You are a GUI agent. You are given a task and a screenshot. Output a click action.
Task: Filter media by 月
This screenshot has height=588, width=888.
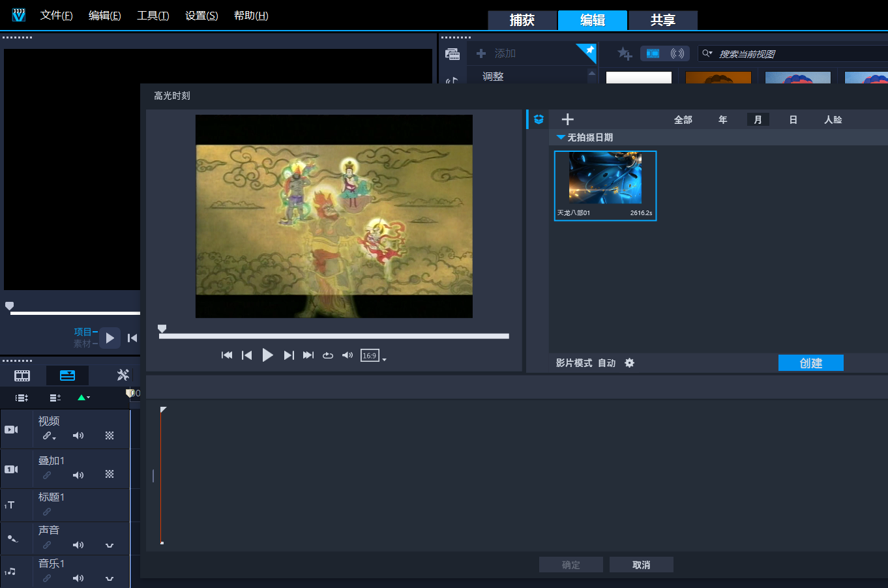758,120
